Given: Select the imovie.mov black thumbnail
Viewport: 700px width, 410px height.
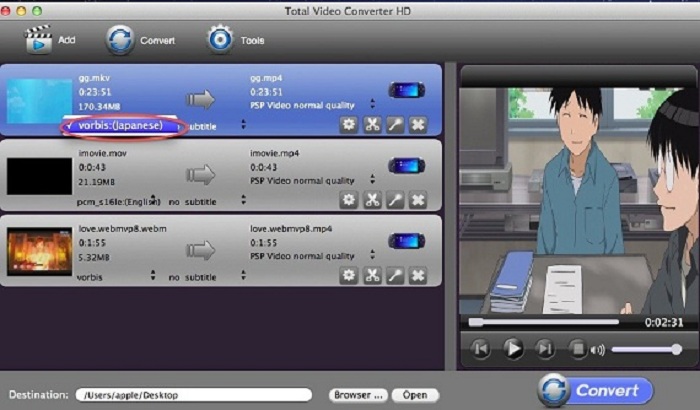Looking at the screenshot, I should click(x=39, y=176).
